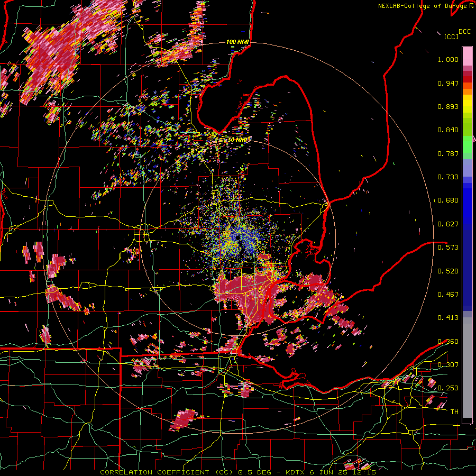This screenshot has width=476, height=476.
Task: Select the 0.360 scale value
Action: click(448, 341)
